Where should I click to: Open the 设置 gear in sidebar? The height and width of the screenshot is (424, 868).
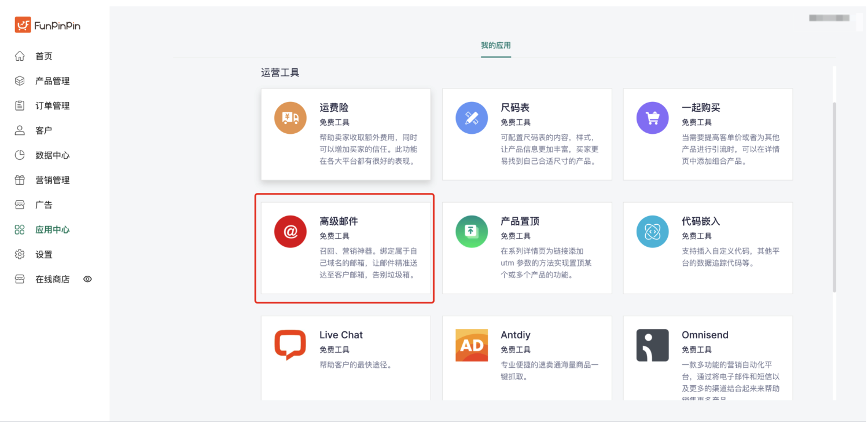pos(20,254)
